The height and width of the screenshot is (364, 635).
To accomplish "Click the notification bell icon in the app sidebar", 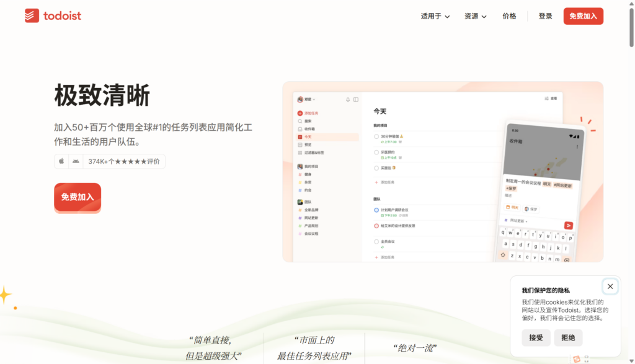I will point(348,100).
